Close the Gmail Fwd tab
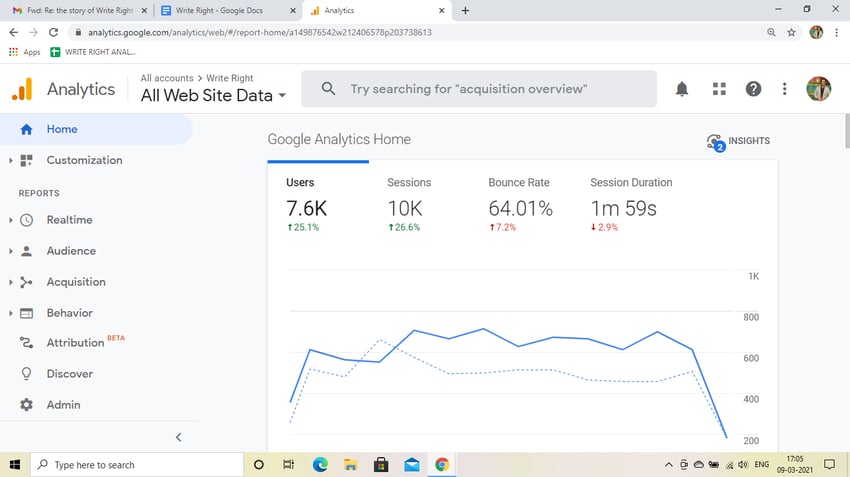This screenshot has height=477, width=850. [144, 10]
